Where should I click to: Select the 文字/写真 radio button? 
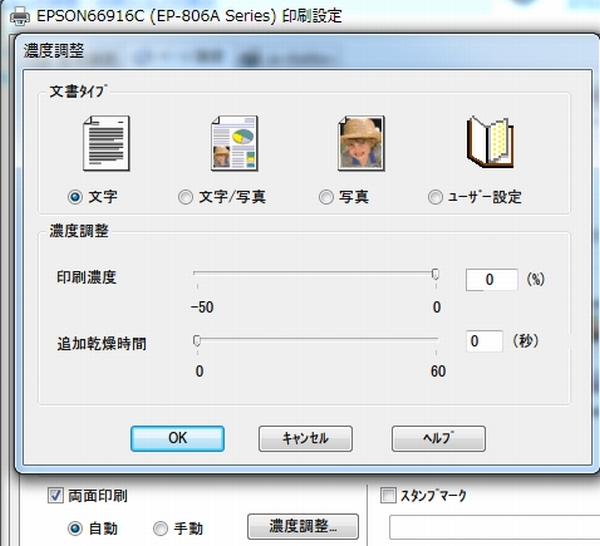(x=186, y=197)
